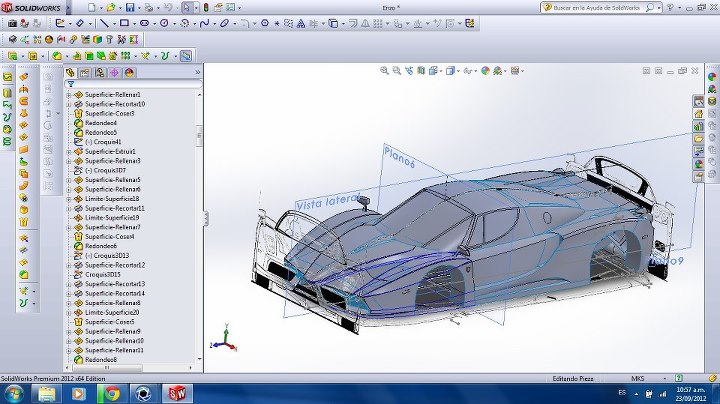Click the Polygon sketch tool icon
The image size is (720, 404).
coord(265,23)
